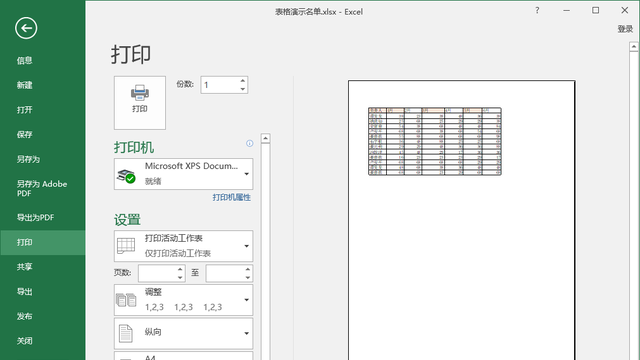This screenshot has height=360, width=640.
Task: Maximize the Excel window
Action: 596,11
